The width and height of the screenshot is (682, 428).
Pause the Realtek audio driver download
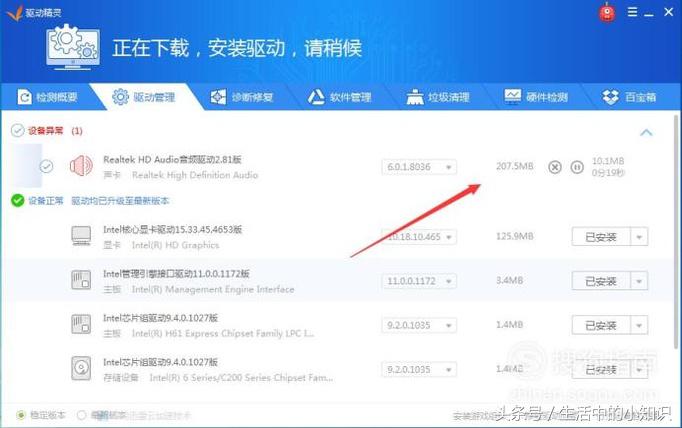[x=576, y=167]
